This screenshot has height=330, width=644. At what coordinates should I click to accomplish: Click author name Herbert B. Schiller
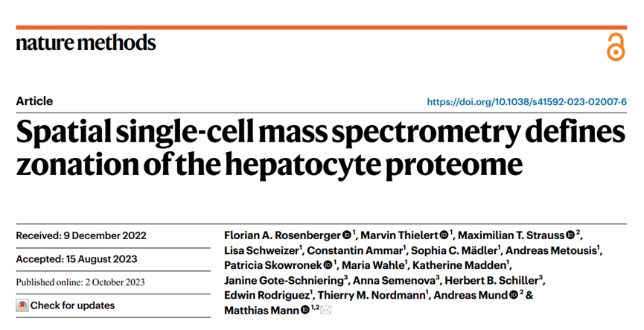click(x=491, y=280)
